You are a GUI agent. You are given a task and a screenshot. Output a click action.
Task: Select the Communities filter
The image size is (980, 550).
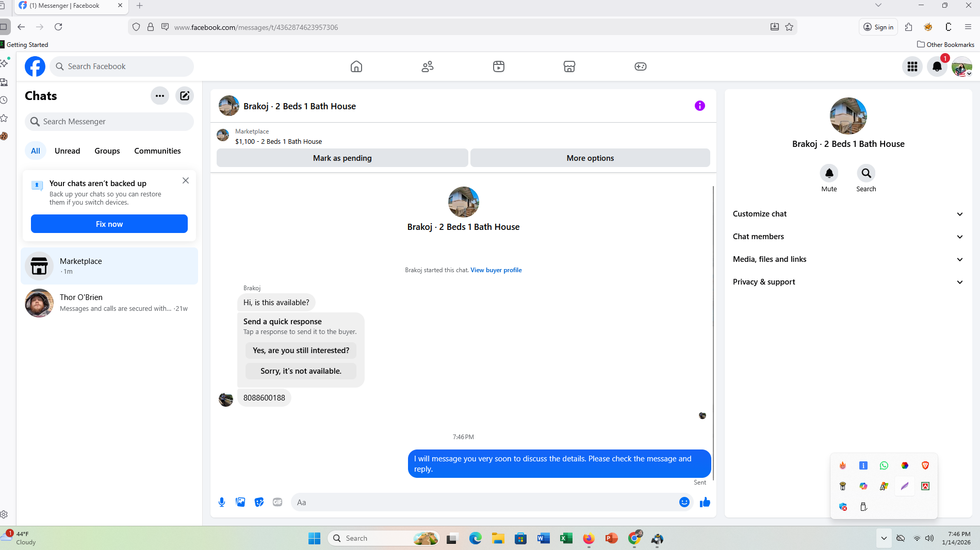click(157, 151)
